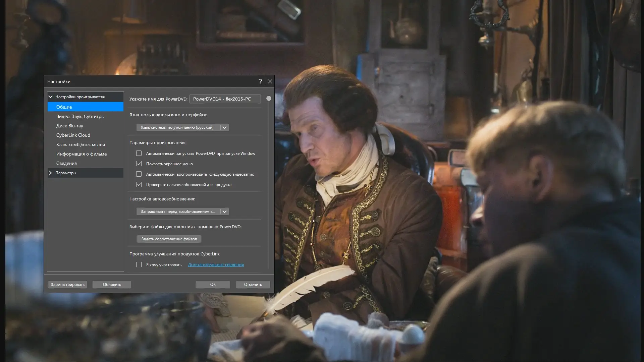644x362 pixels.
Task: Enable automatic play of next video
Action: point(139,174)
